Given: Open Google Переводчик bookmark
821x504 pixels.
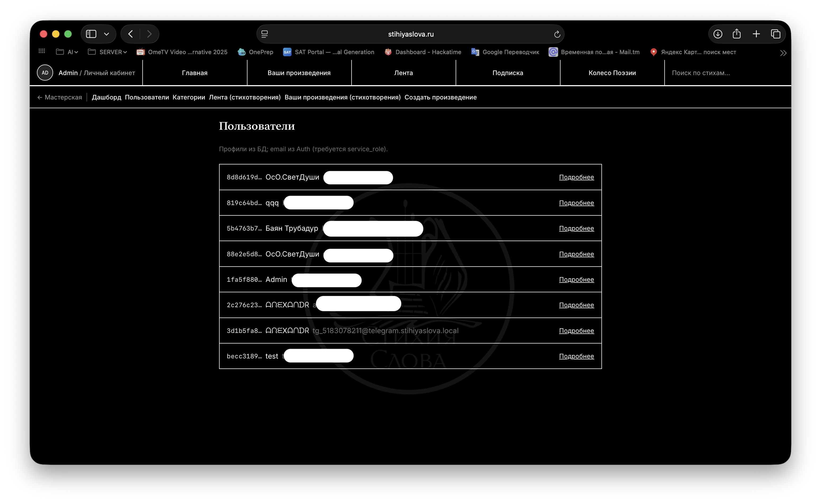Looking at the screenshot, I should click(x=505, y=52).
